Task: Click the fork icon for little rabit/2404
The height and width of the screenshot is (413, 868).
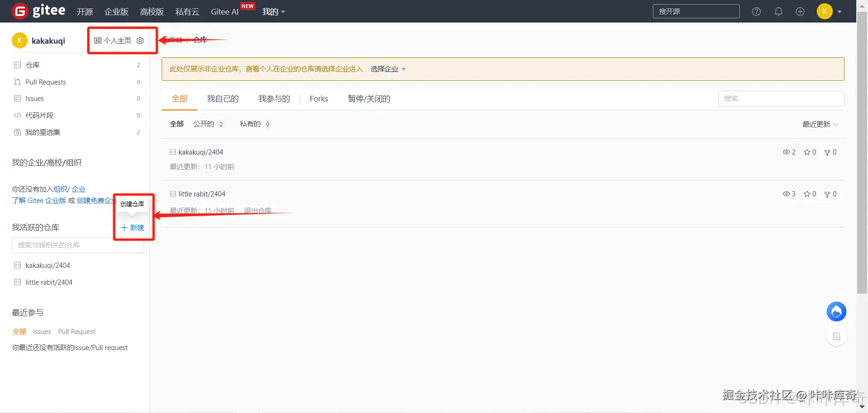Action: 827,194
